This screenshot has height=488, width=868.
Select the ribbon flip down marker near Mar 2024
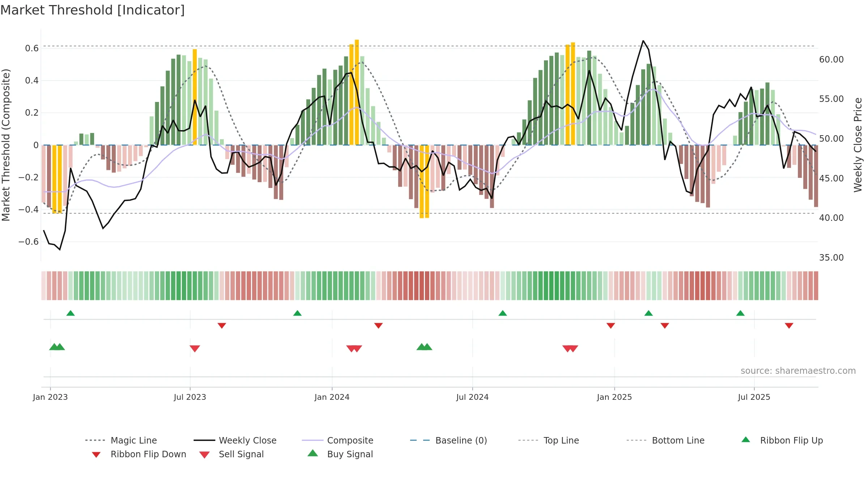coord(378,326)
